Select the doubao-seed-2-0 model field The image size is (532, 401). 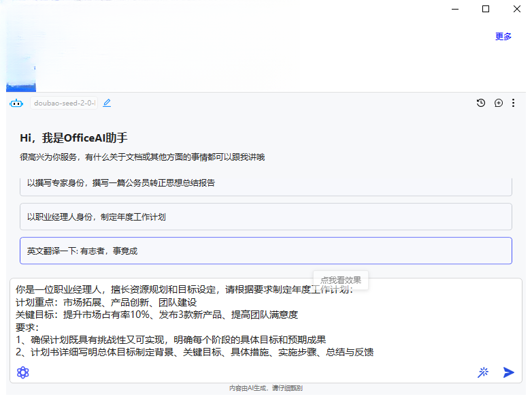coord(64,103)
